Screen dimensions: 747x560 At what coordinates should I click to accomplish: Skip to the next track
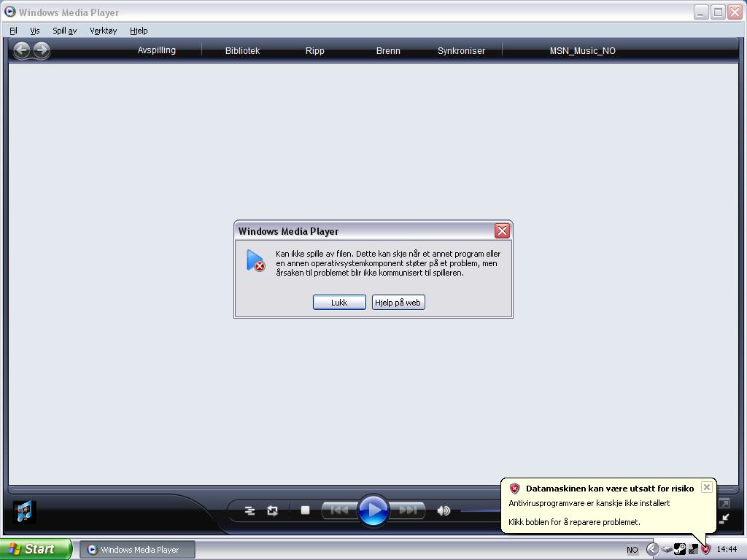(407, 510)
